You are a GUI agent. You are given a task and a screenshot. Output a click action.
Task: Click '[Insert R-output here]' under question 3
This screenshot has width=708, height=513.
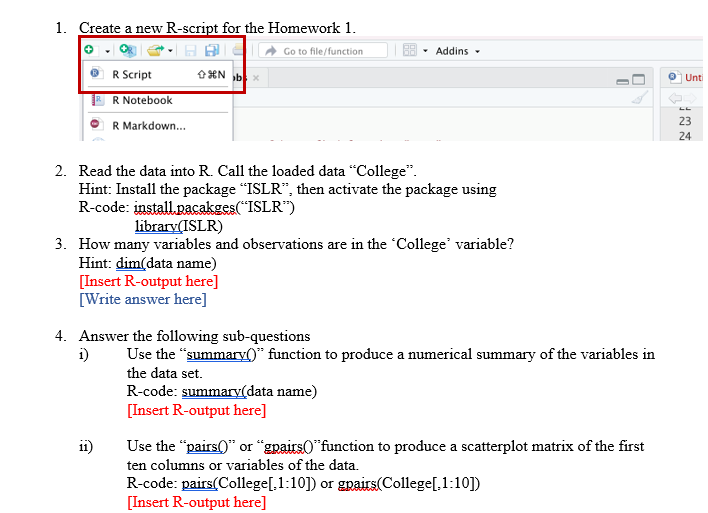tap(149, 281)
